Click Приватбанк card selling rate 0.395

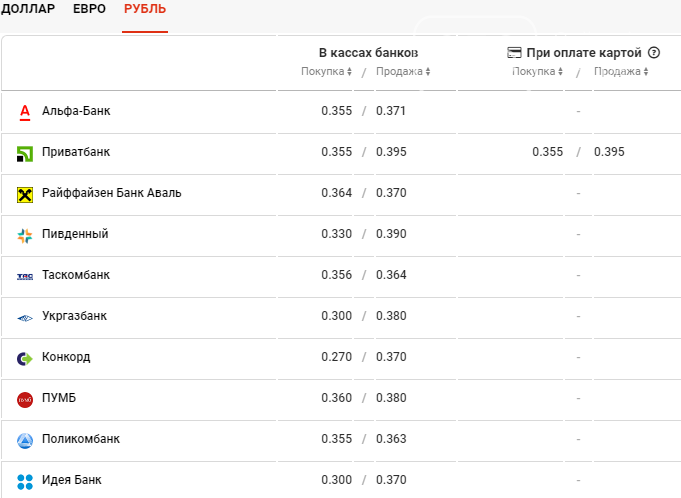[x=609, y=152]
